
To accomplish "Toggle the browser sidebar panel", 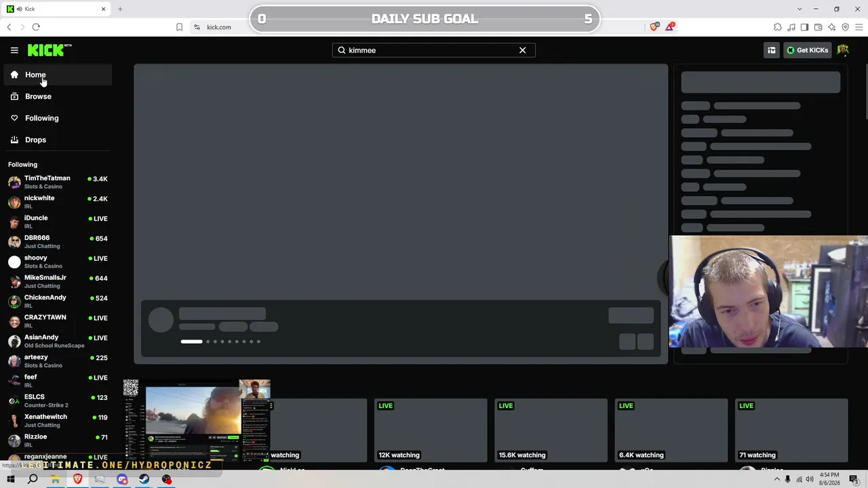I will [804, 27].
